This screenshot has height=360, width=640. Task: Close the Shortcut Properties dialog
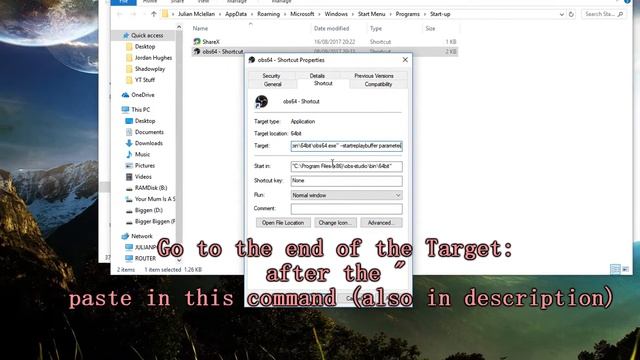pyautogui.click(x=405, y=60)
